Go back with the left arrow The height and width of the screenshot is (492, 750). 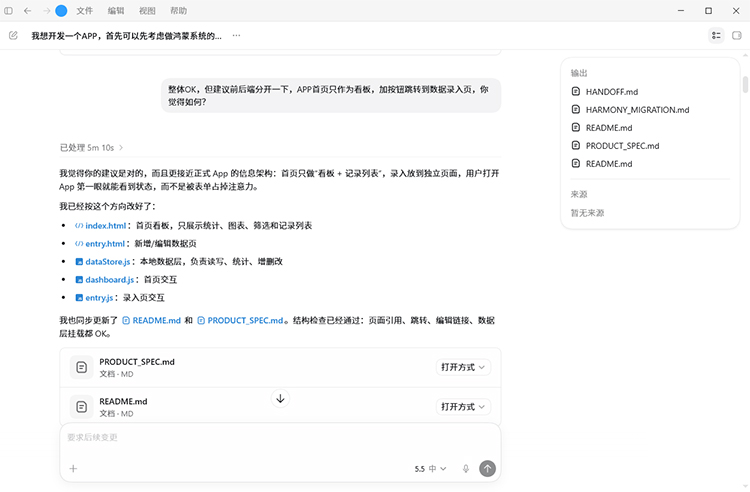[x=28, y=11]
